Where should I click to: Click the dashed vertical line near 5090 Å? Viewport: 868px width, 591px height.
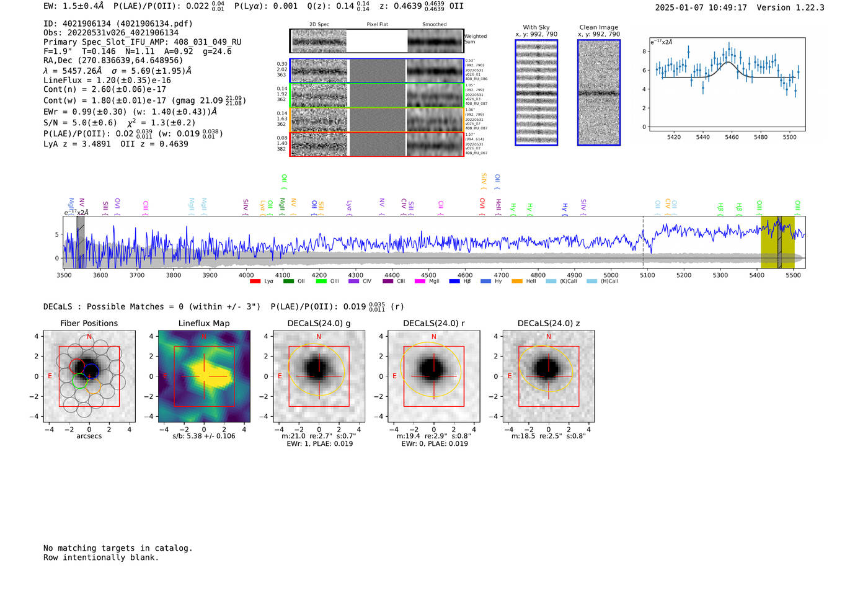coord(643,242)
